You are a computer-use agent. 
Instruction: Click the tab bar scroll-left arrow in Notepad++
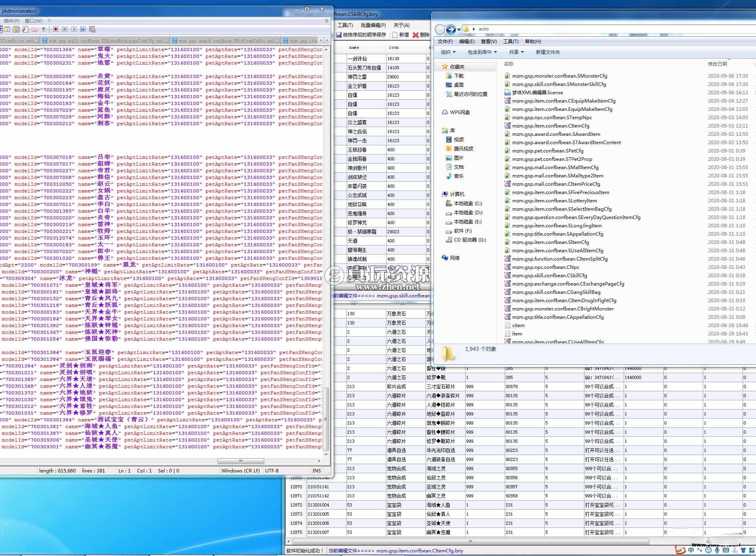tap(321, 40)
